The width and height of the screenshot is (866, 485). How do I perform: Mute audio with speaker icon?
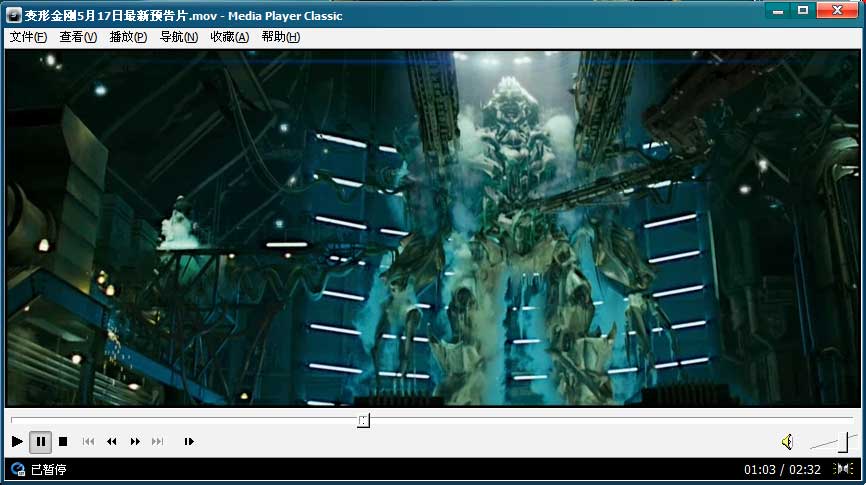pyautogui.click(x=788, y=441)
